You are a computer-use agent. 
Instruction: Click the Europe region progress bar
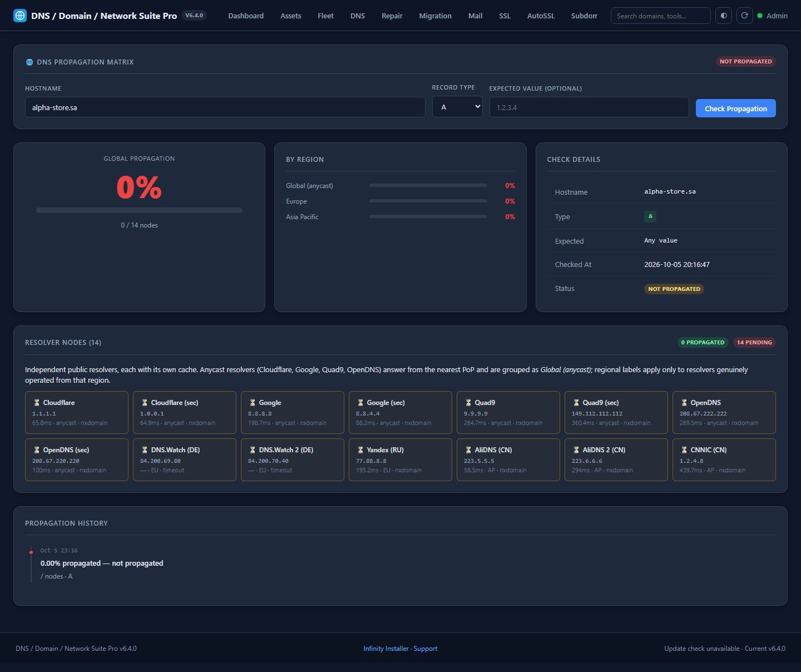428,201
